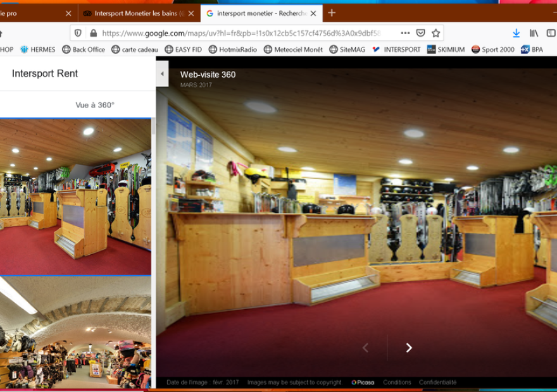This screenshot has width=557, height=392.
Task: Switch to the Intersport Monetier les bains tab
Action: click(x=139, y=13)
